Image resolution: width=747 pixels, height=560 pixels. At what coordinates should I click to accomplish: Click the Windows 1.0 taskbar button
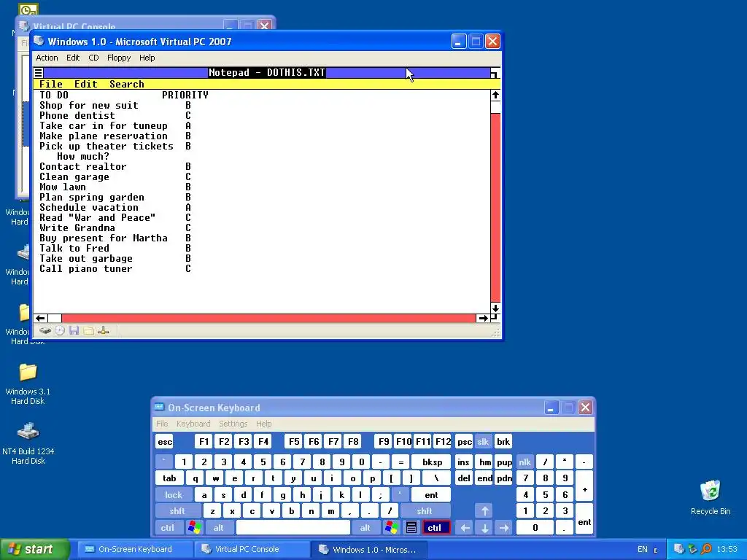pyautogui.click(x=368, y=550)
